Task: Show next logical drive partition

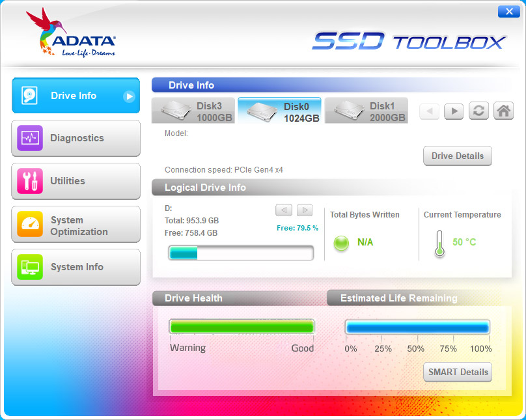Action: pyautogui.click(x=305, y=210)
